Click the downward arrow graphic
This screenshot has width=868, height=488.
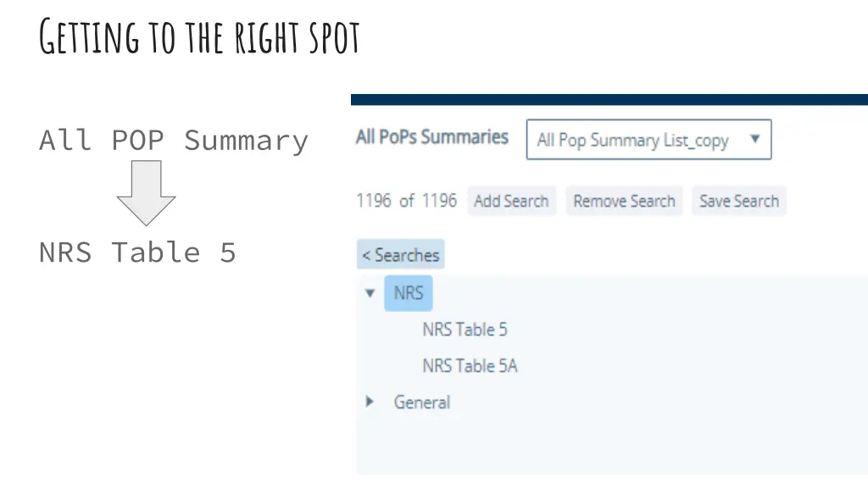click(146, 192)
